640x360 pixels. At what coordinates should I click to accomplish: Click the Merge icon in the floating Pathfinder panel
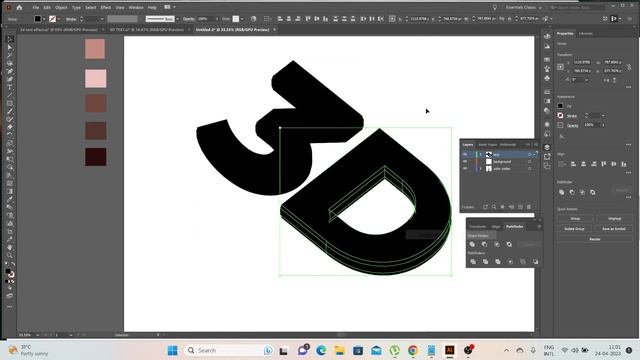click(498, 262)
